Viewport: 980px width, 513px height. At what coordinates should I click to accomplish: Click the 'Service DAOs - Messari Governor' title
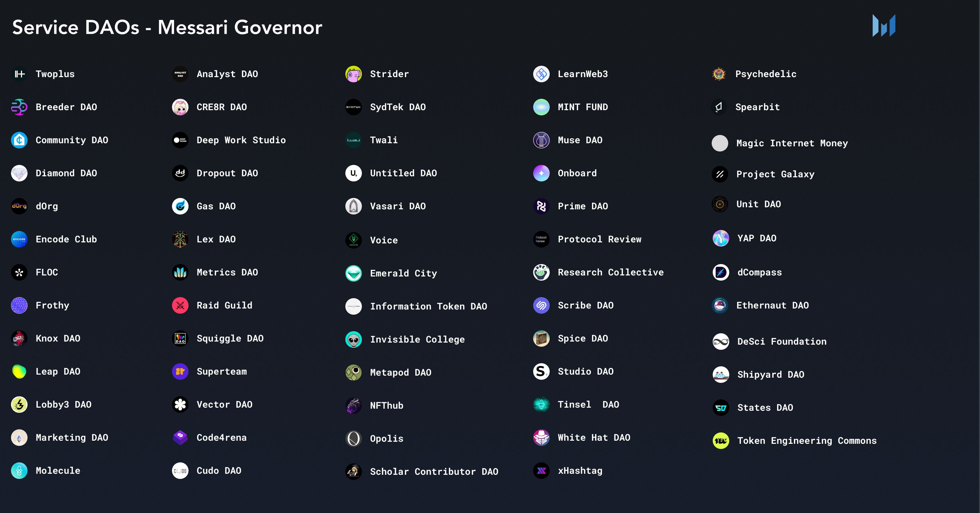point(167,28)
